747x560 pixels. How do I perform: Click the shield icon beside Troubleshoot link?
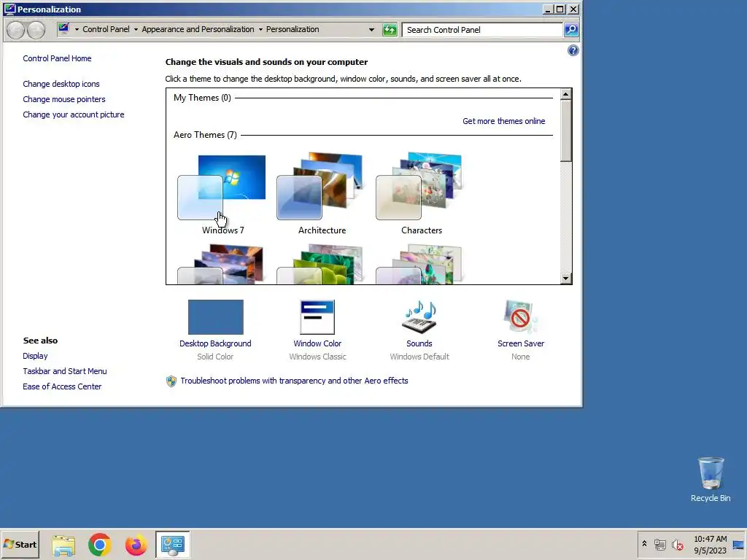click(x=171, y=381)
